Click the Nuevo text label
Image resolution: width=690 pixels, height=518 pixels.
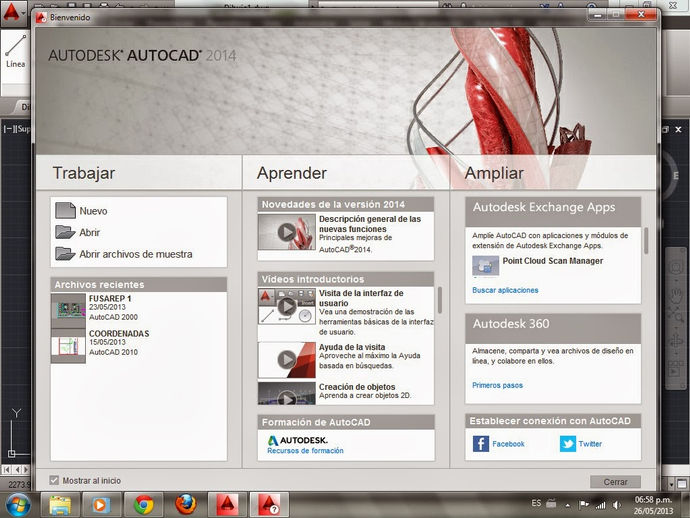click(93, 211)
